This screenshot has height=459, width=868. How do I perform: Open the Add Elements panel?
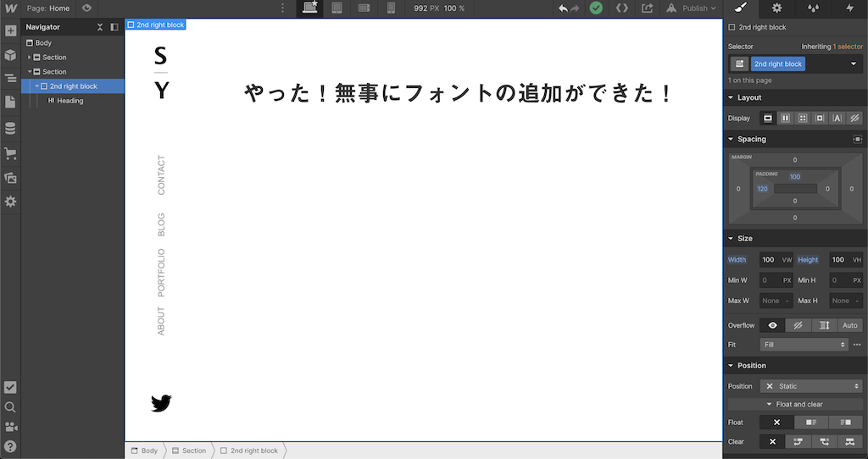(x=10, y=30)
